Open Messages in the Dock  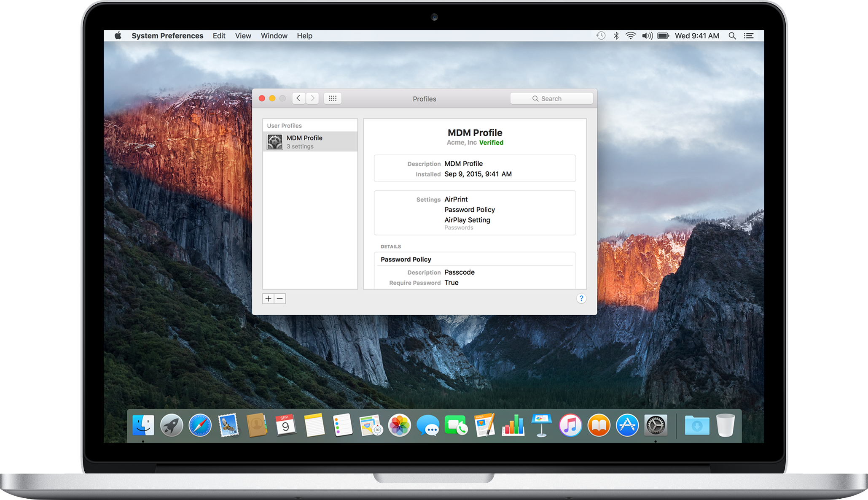428,425
